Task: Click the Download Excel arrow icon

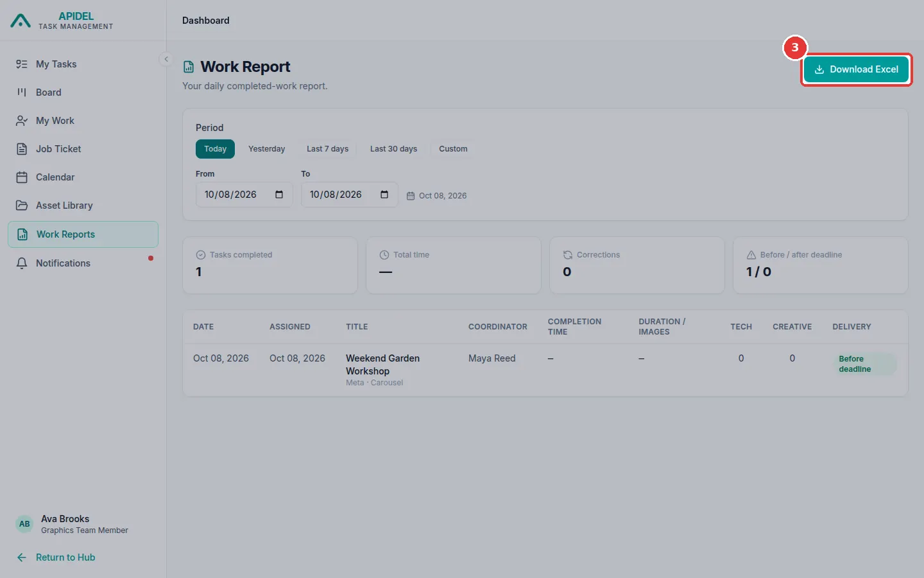Action: click(819, 69)
